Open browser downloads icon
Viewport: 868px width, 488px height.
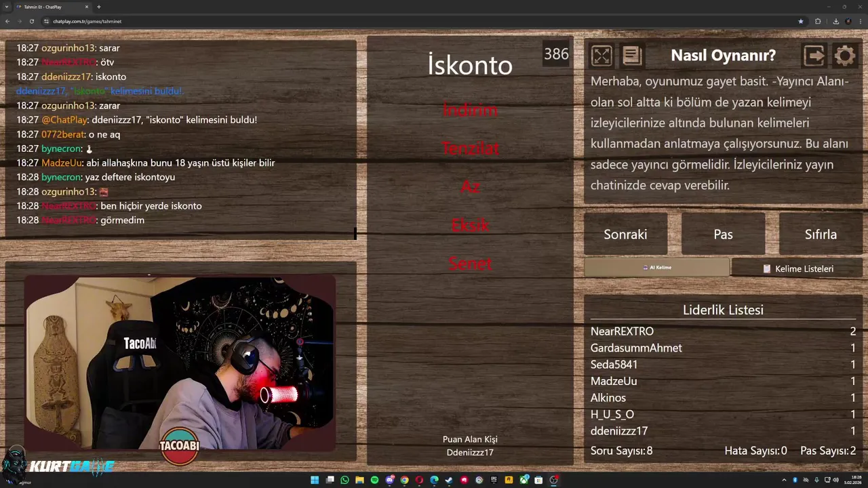coord(835,21)
